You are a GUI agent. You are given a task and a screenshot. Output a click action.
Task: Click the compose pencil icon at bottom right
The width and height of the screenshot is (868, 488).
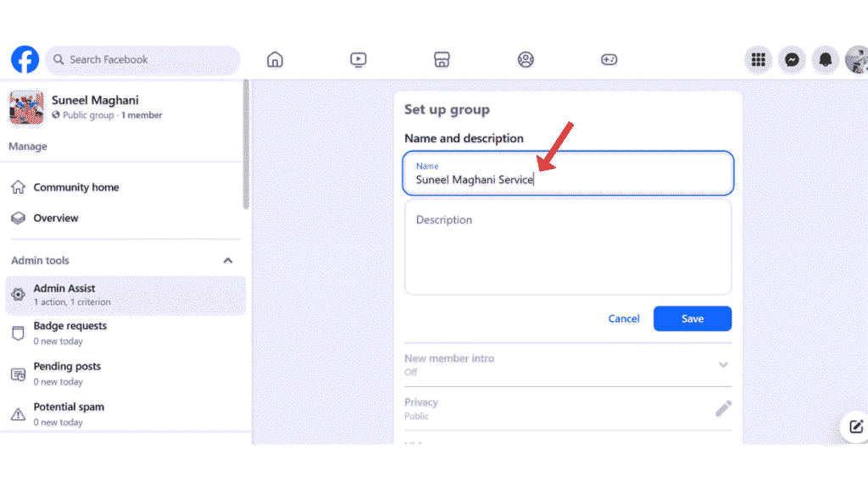[854, 428]
